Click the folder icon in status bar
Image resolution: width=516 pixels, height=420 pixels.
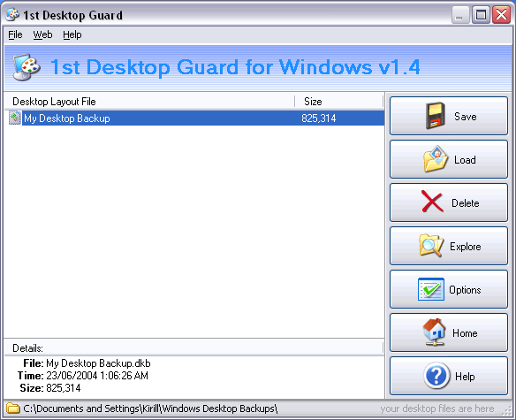pos(13,409)
